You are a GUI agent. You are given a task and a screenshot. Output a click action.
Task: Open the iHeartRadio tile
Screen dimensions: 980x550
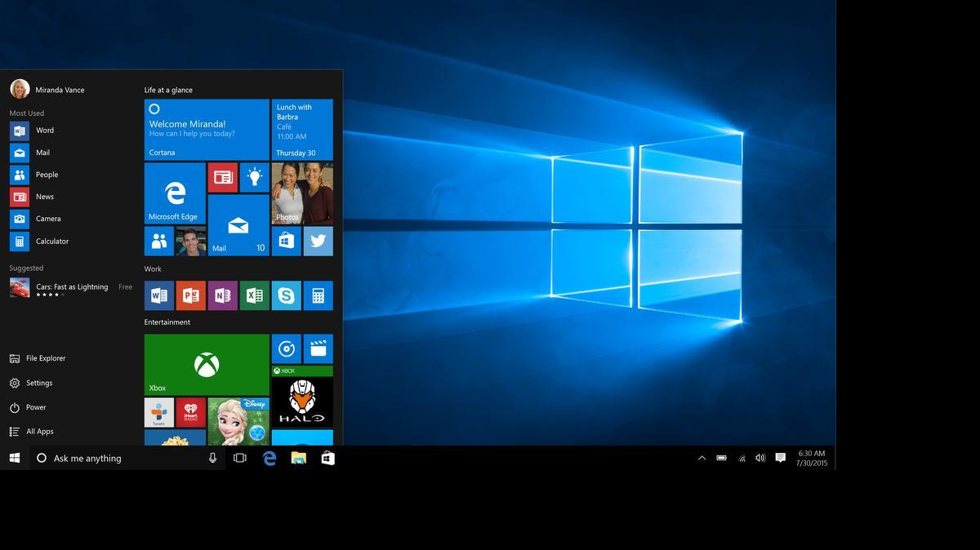pos(190,413)
